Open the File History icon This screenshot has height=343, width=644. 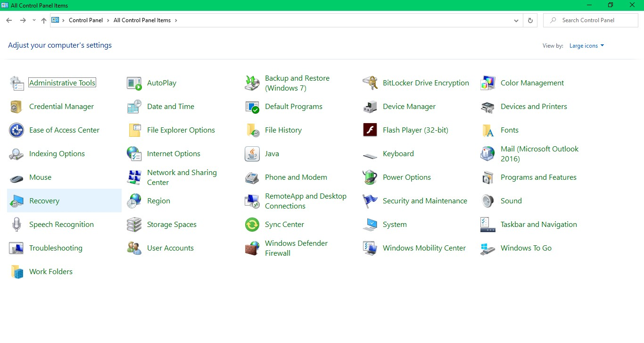tap(252, 130)
